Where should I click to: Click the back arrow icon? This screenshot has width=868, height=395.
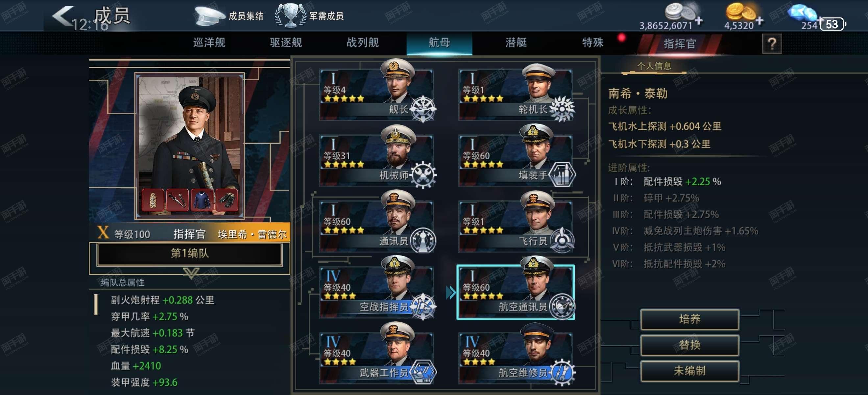point(63,15)
